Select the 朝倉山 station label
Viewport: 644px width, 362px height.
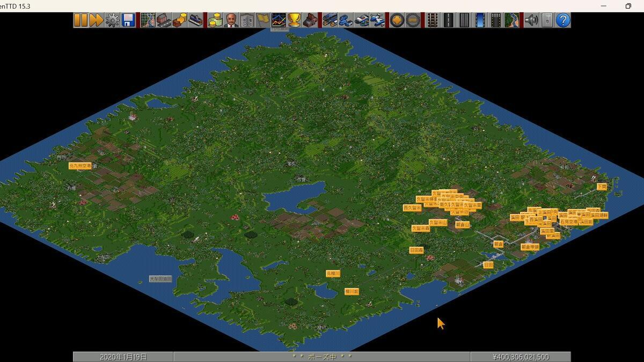point(463,225)
